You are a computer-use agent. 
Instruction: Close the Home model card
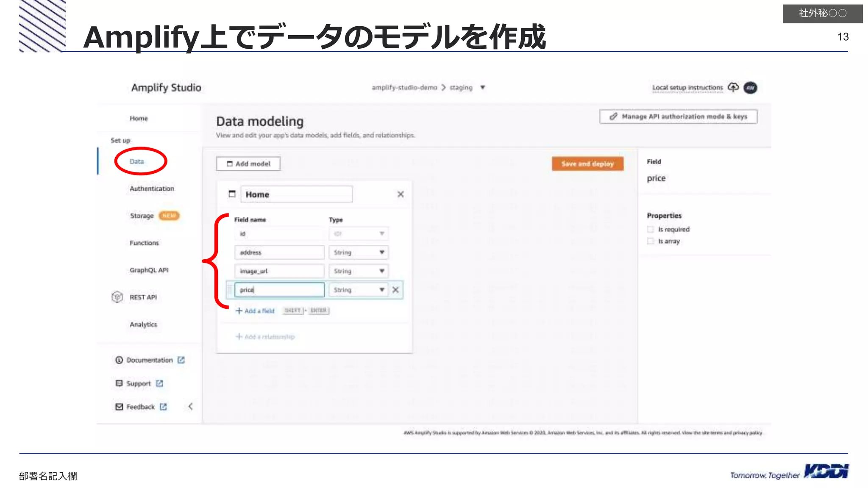[401, 194]
